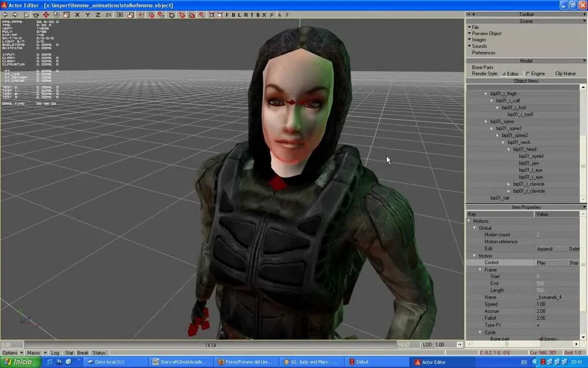Activate the Scale tool
This screenshot has height=368, width=588.
pos(66,15)
